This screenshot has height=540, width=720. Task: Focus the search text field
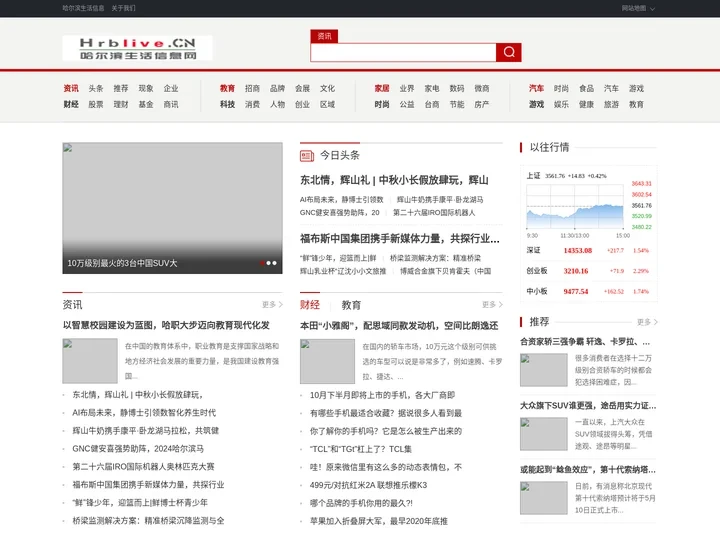tap(403, 52)
